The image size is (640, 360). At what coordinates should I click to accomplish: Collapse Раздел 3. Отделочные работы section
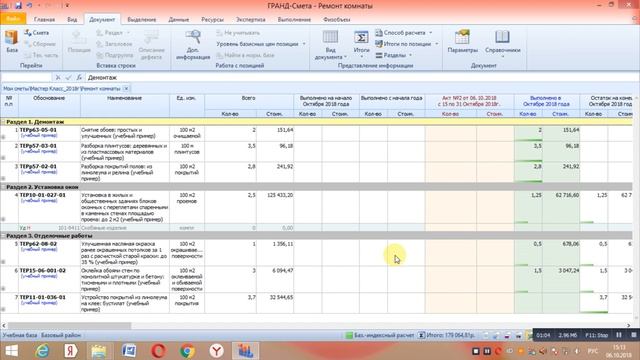pyautogui.click(x=3, y=236)
